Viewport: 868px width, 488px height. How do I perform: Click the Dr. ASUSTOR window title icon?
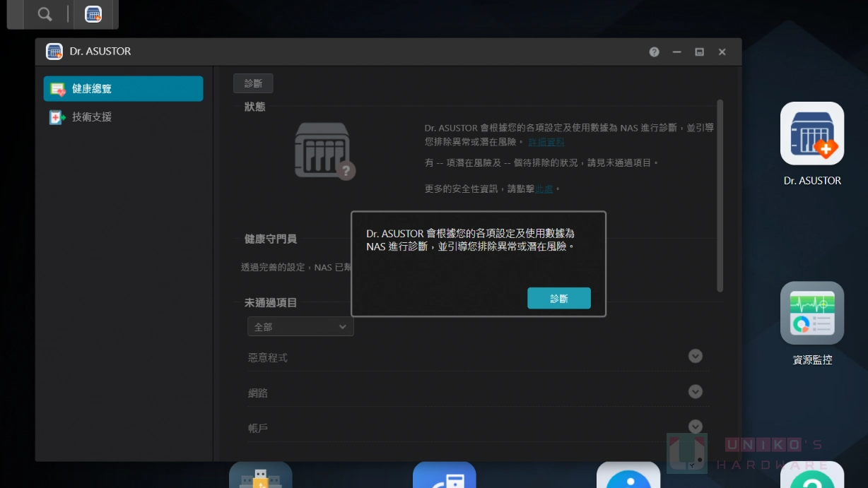[x=54, y=52]
